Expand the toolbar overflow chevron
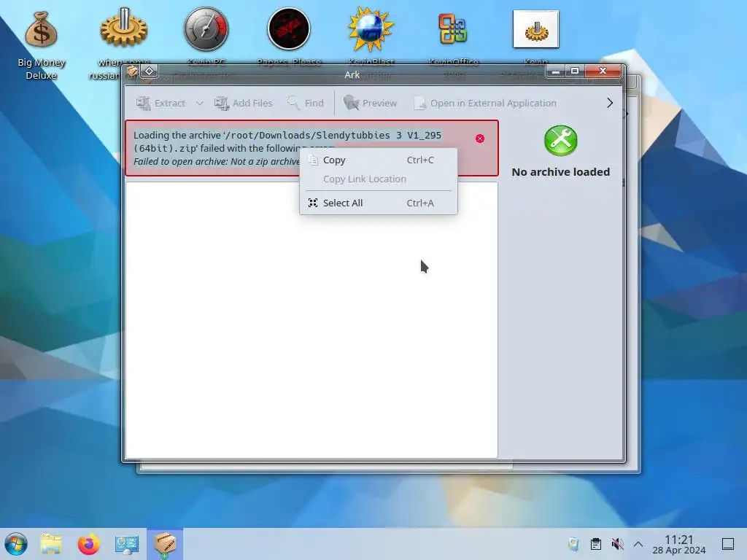Screen dimensions: 747x560 tap(610, 103)
